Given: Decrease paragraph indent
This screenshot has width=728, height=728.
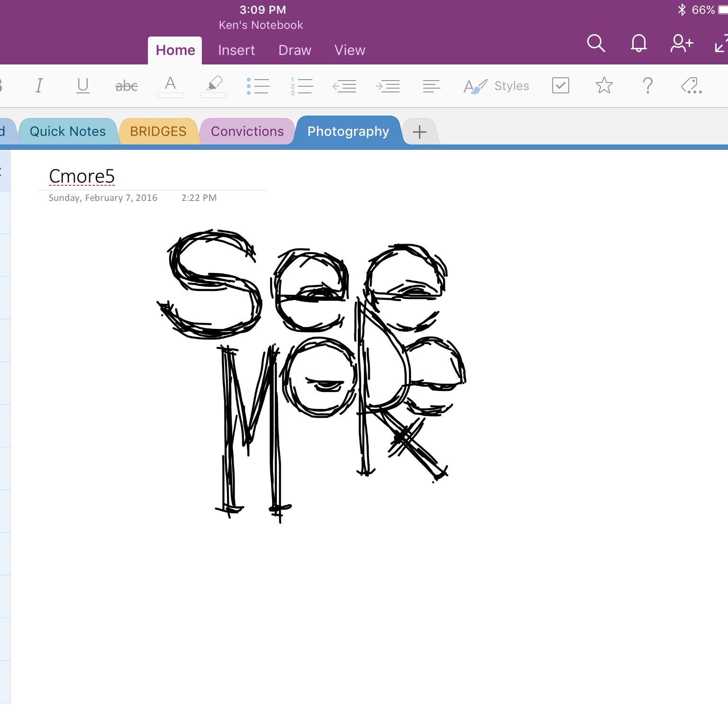Looking at the screenshot, I should pos(345,86).
